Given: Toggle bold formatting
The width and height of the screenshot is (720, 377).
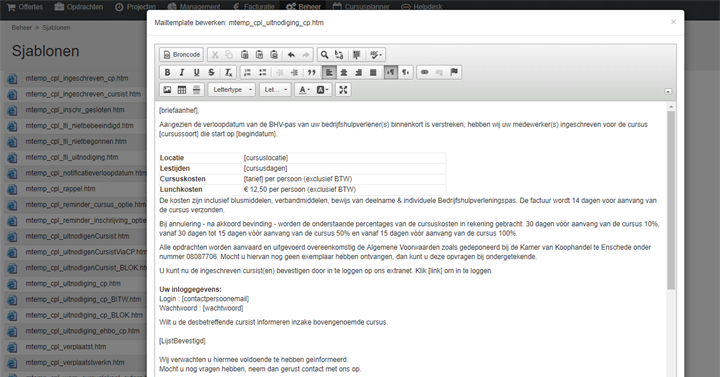Looking at the screenshot, I should pyautogui.click(x=167, y=72).
